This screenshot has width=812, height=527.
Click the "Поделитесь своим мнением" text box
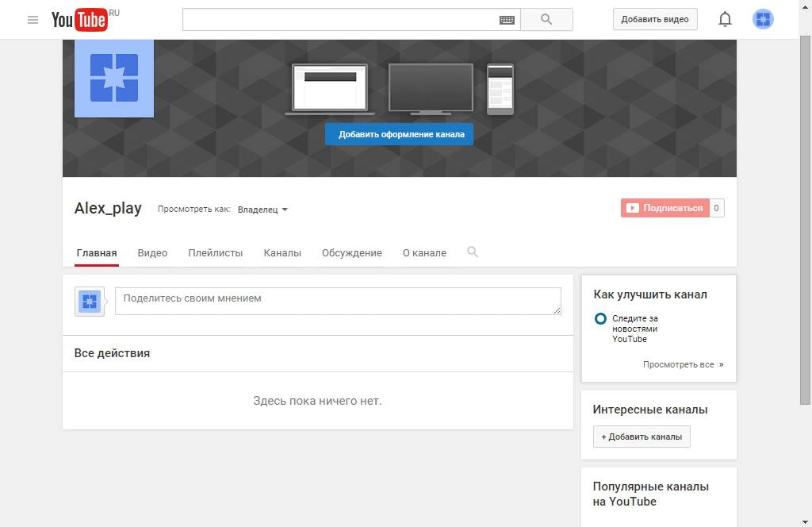coord(338,301)
